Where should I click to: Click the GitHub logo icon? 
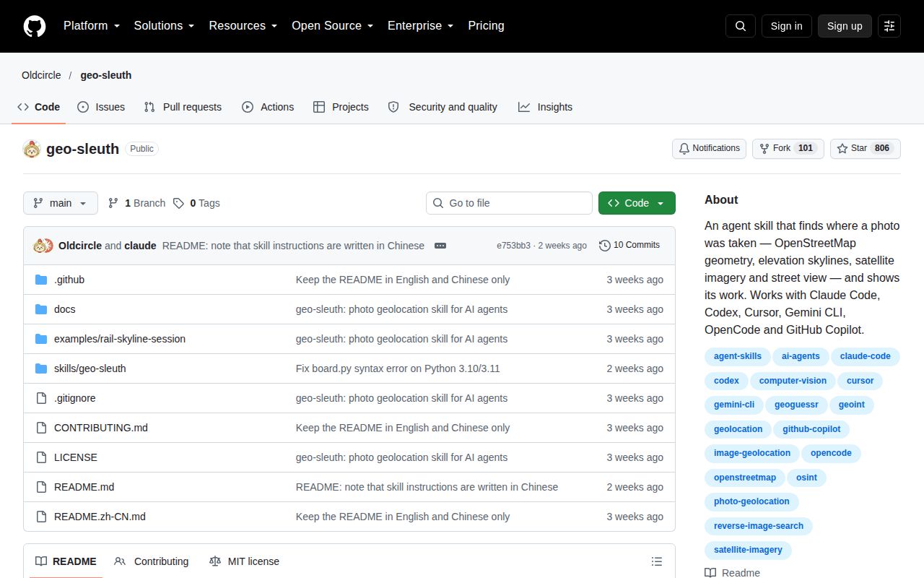tap(35, 26)
